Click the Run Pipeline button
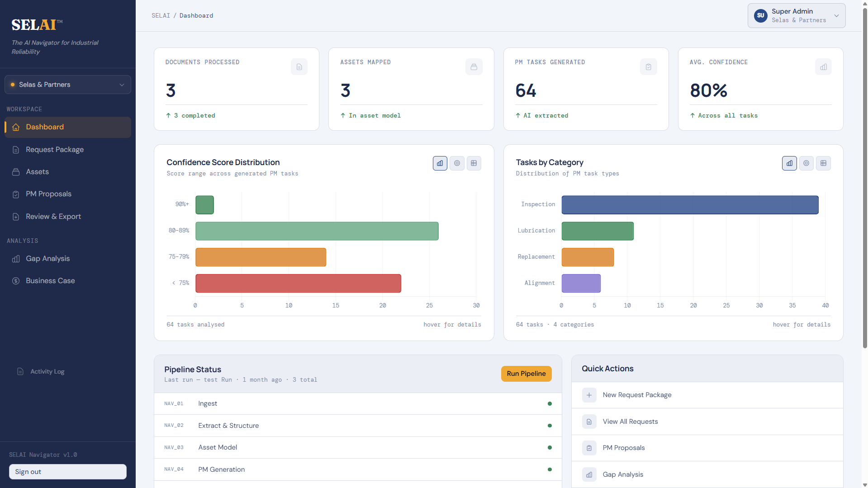The image size is (868, 488). point(526,374)
